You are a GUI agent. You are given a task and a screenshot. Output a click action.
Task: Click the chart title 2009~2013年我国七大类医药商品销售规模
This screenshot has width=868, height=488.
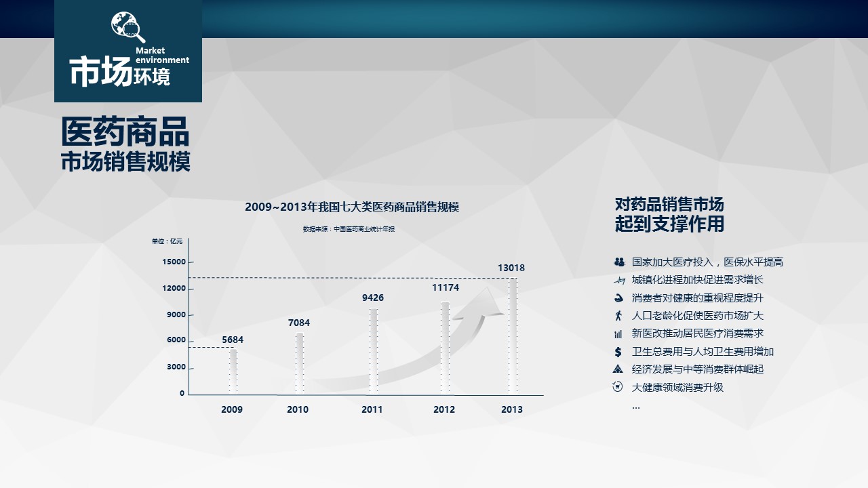point(352,207)
